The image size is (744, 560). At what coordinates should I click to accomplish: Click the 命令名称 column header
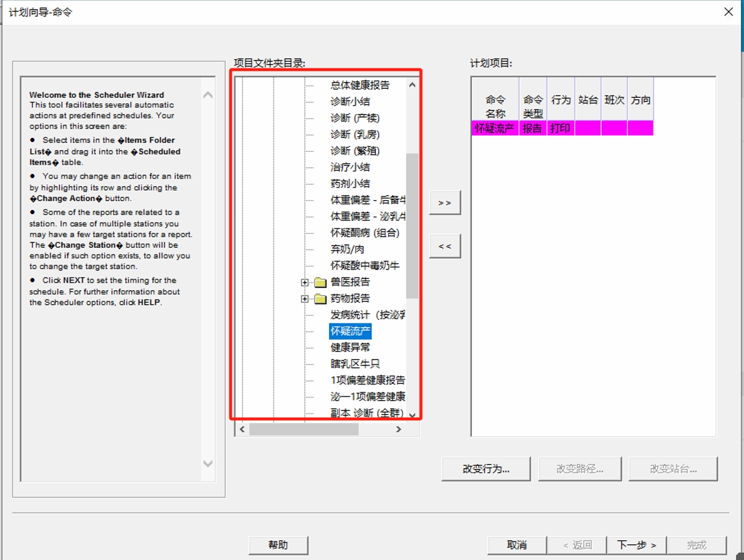(x=495, y=106)
